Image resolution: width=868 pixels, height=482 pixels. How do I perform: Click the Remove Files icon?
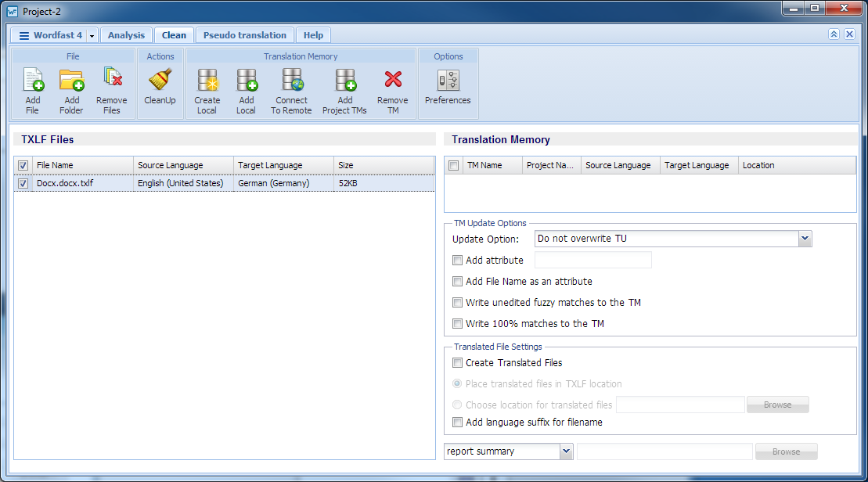coord(112,77)
